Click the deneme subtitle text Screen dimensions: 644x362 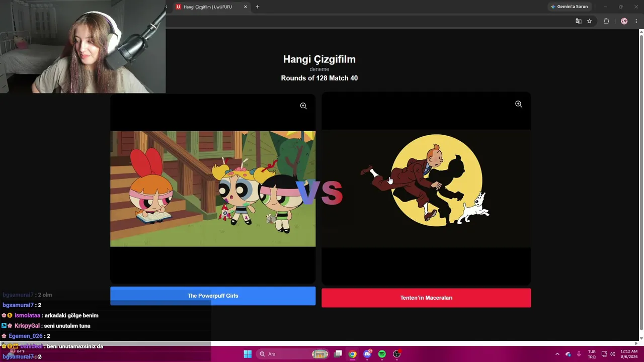click(319, 69)
